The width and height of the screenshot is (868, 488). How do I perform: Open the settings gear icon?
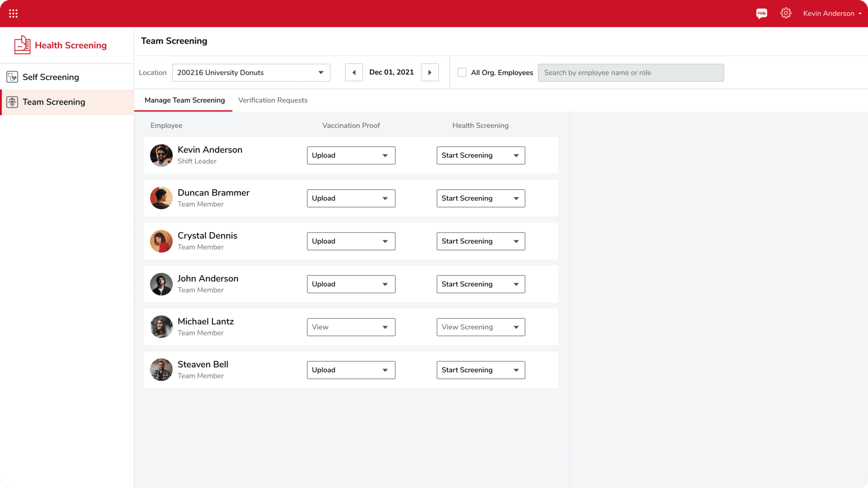[x=785, y=14]
